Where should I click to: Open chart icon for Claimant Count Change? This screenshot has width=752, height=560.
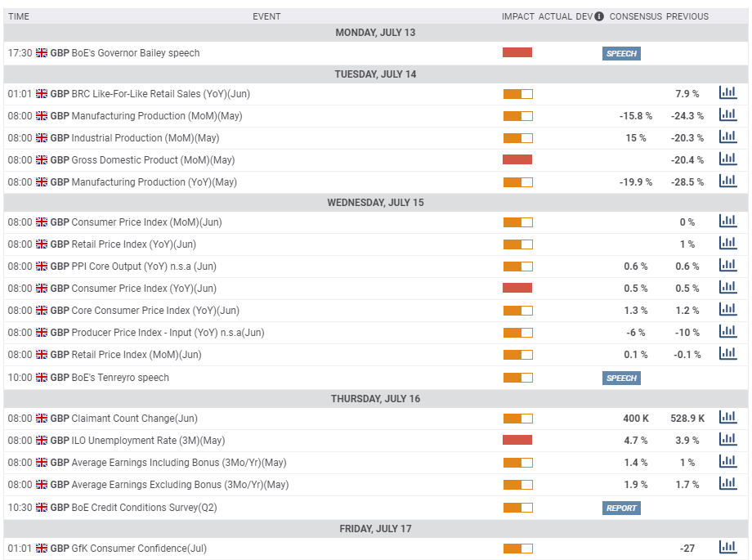tap(728, 418)
